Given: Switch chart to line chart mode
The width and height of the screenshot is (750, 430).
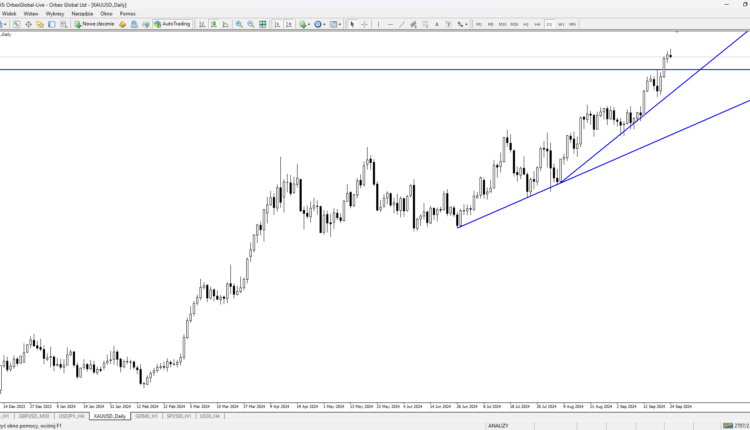Looking at the screenshot, I should pyautogui.click(x=225, y=24).
